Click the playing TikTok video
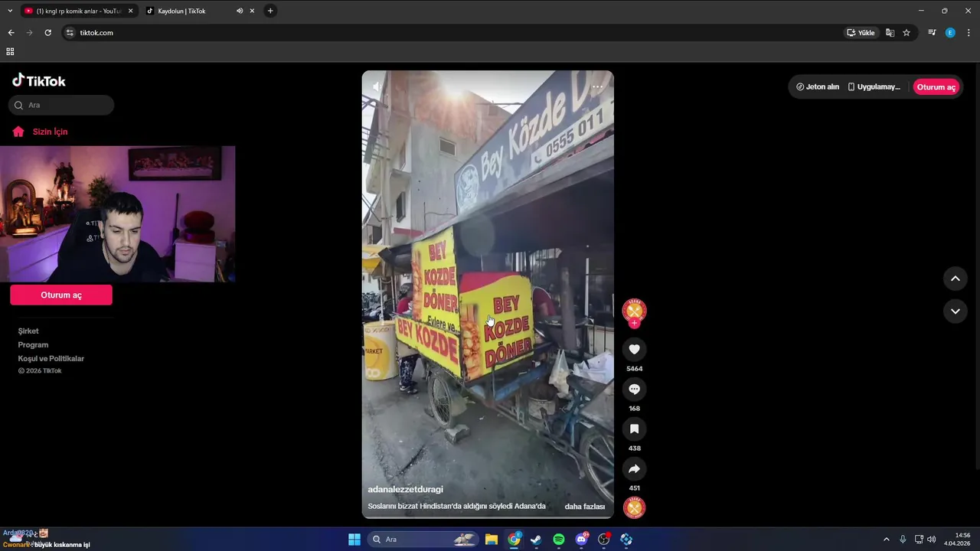 pos(488,295)
